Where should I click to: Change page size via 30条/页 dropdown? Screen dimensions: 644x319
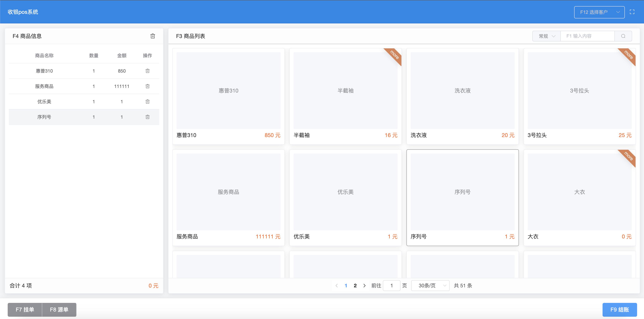click(x=430, y=285)
